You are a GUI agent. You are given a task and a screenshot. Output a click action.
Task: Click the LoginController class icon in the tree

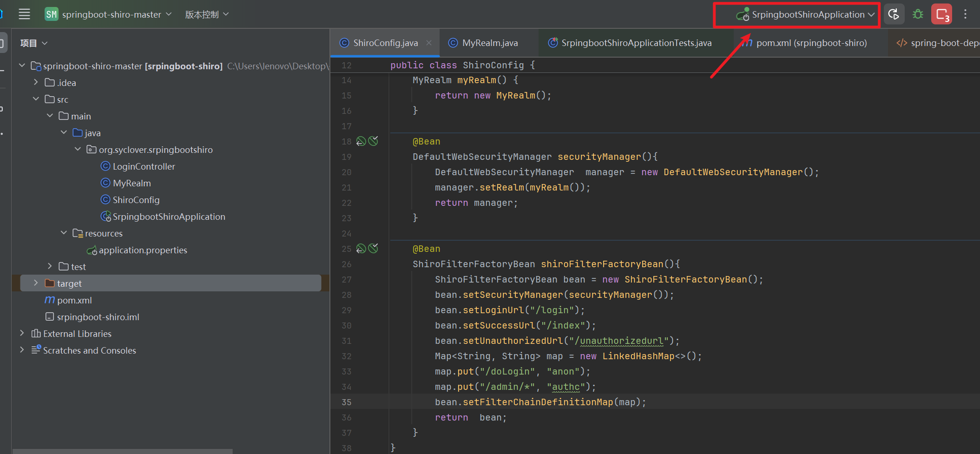tap(105, 166)
